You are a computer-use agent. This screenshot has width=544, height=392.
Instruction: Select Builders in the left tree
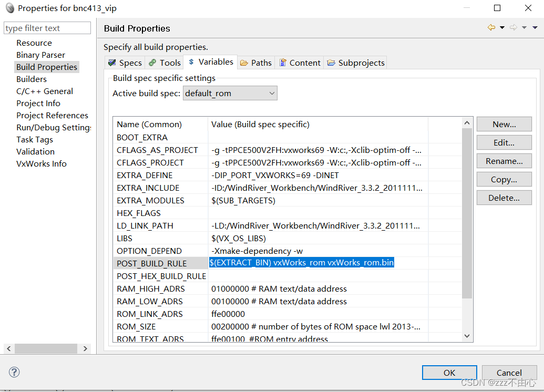[x=31, y=79]
